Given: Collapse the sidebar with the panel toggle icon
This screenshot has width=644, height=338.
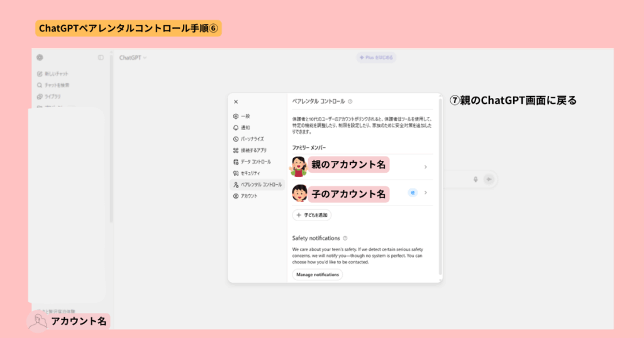Looking at the screenshot, I should pyautogui.click(x=101, y=57).
